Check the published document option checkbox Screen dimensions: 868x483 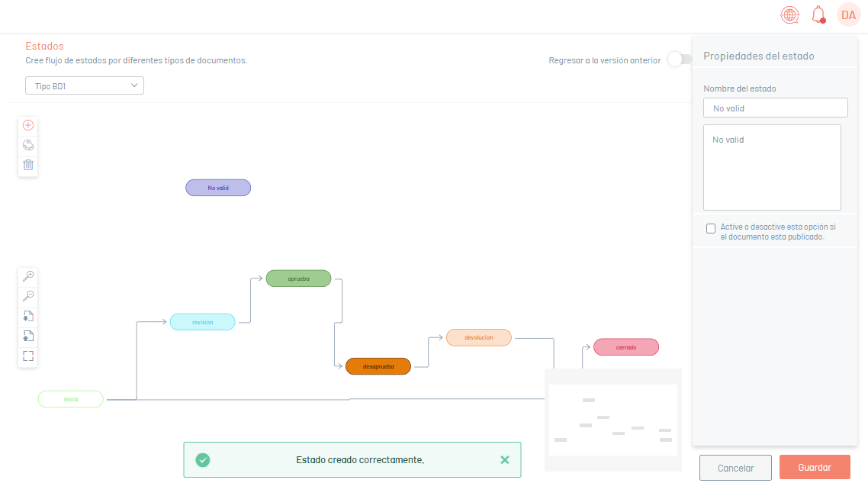point(711,228)
